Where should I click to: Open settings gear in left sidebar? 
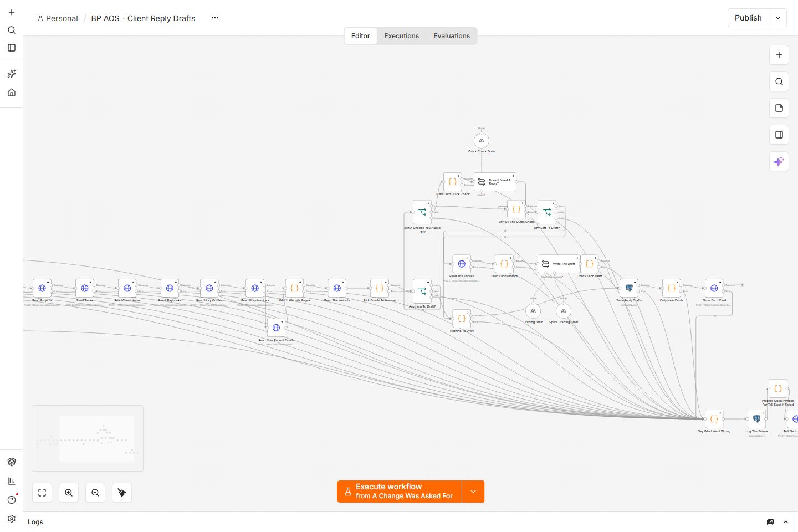(12, 519)
